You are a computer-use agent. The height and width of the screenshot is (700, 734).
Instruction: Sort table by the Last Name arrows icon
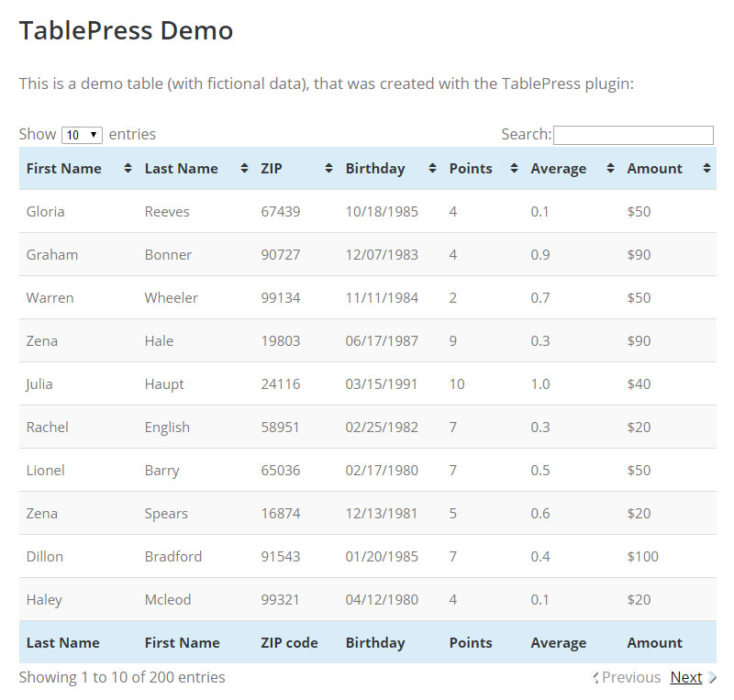click(x=244, y=169)
